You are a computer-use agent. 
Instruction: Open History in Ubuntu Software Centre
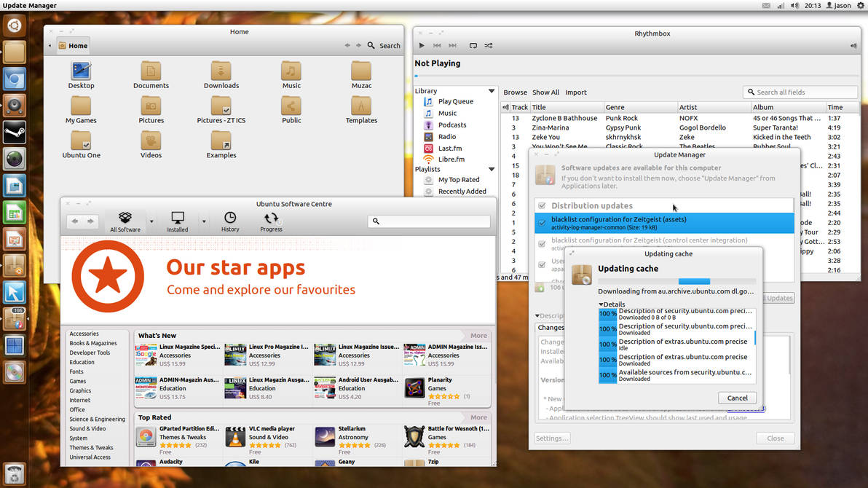230,221
